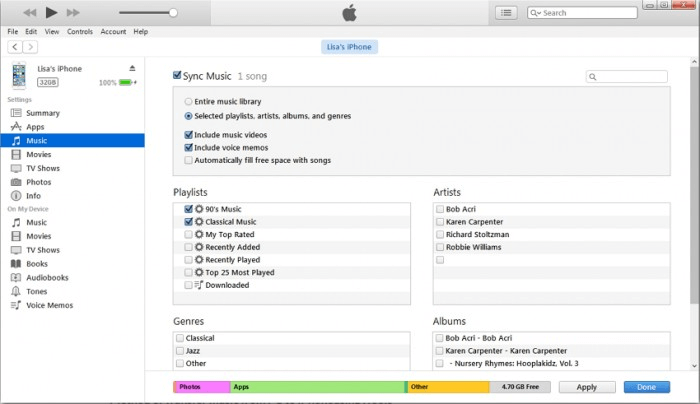Open Voice Memos on device
The width and height of the screenshot is (700, 404).
49,305
